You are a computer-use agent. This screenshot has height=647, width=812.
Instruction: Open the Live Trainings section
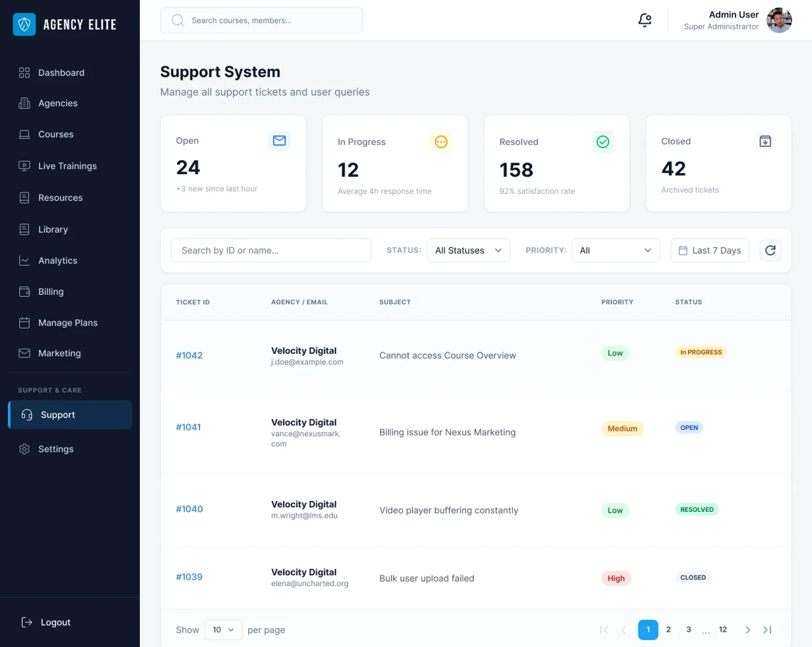coord(67,166)
